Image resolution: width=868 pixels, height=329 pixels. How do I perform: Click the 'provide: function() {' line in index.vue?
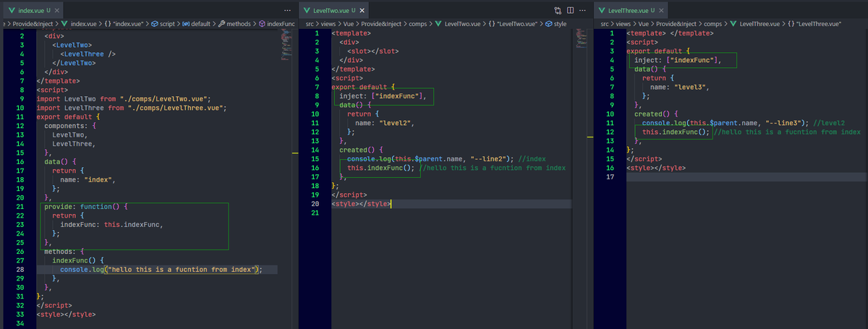(x=86, y=206)
